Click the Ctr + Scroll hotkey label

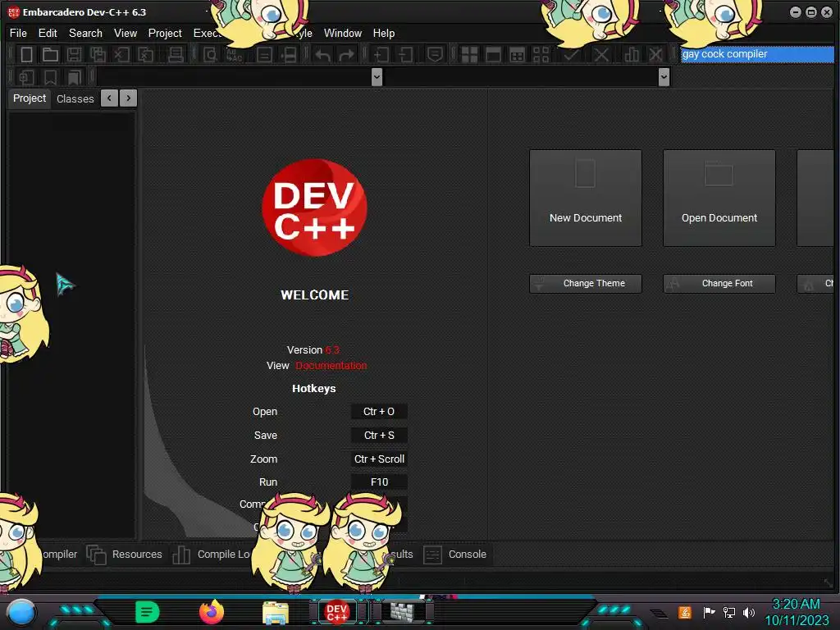click(379, 459)
